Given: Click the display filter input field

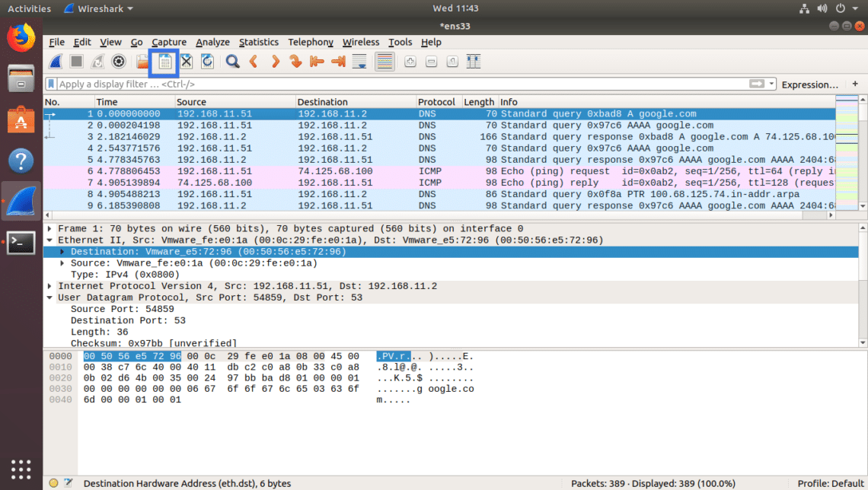Looking at the screenshot, I should coord(401,84).
